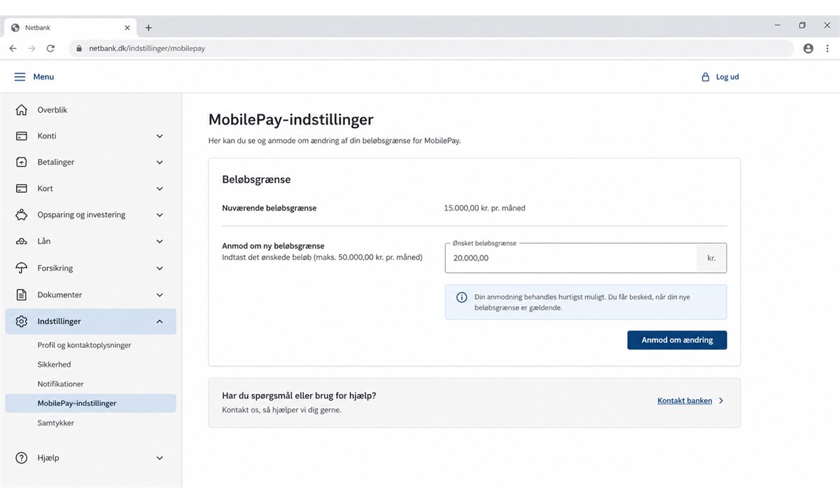Image resolution: width=840 pixels, height=504 pixels.
Task: Click the MobilePay-indstillinger page heading
Action: point(291,120)
